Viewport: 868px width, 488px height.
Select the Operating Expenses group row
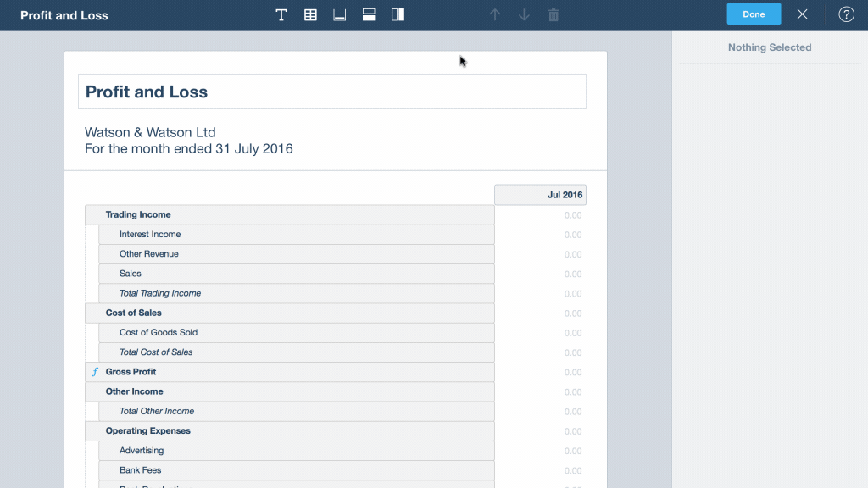tap(289, 431)
